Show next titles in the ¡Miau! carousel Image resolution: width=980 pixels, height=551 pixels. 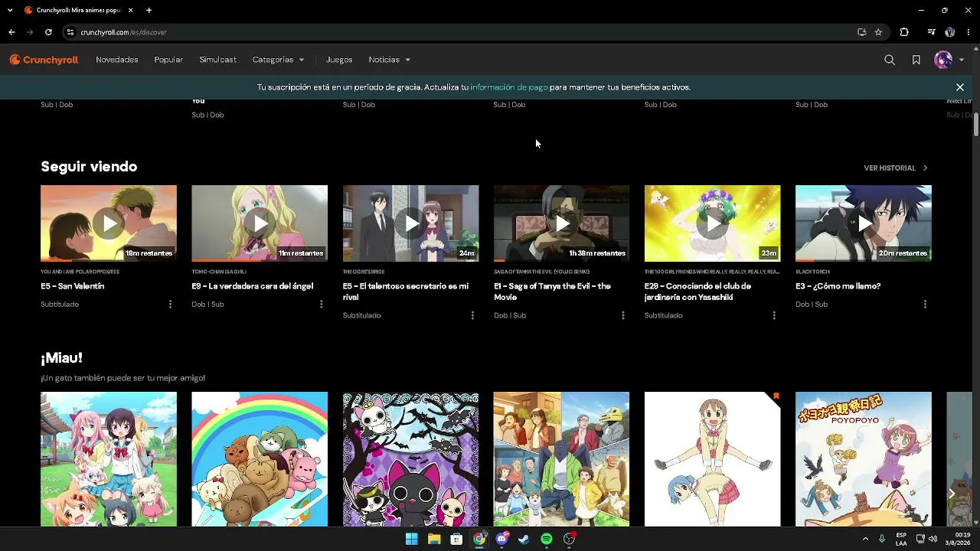click(x=952, y=494)
